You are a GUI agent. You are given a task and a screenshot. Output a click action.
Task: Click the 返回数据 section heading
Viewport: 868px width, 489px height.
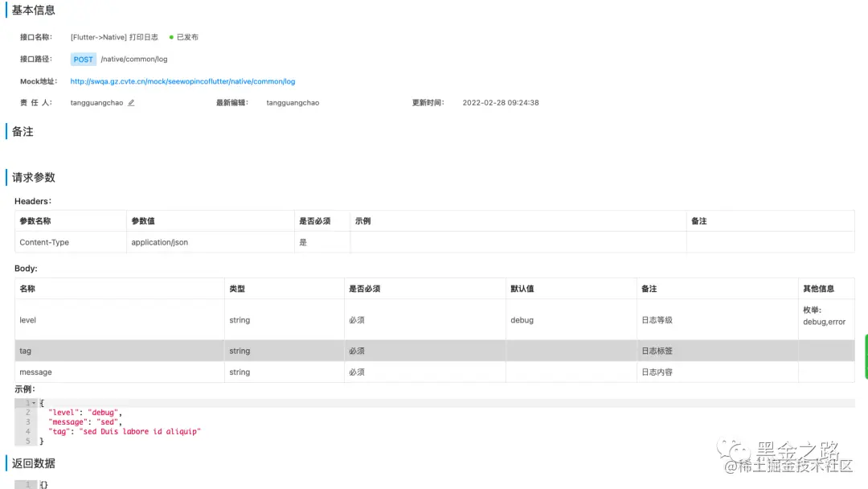click(x=33, y=463)
